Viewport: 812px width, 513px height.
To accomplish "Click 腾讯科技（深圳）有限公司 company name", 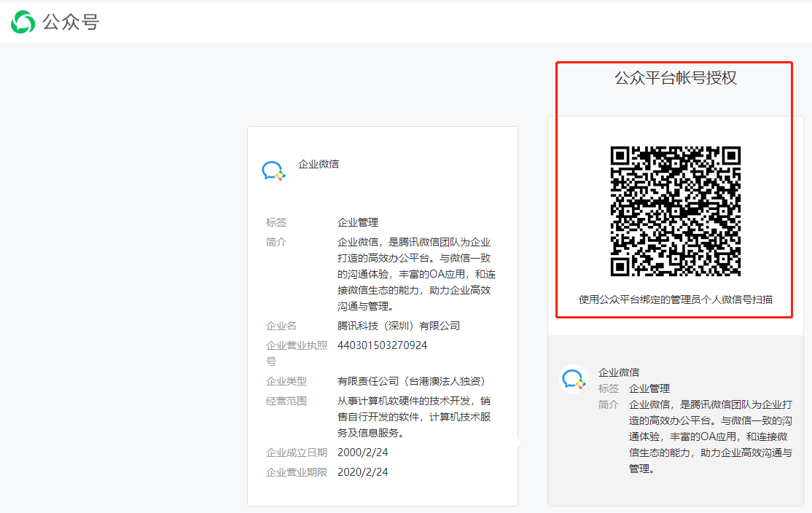I will [x=399, y=326].
